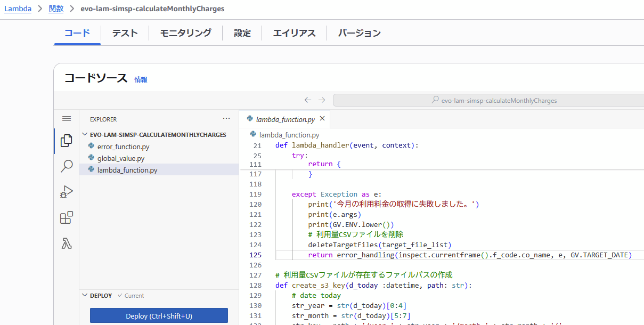Collapse the EVO-LAM-SIMSP-CALCULATEMONTHLYCHARGES folder section
The height and width of the screenshot is (325, 644).
point(85,135)
